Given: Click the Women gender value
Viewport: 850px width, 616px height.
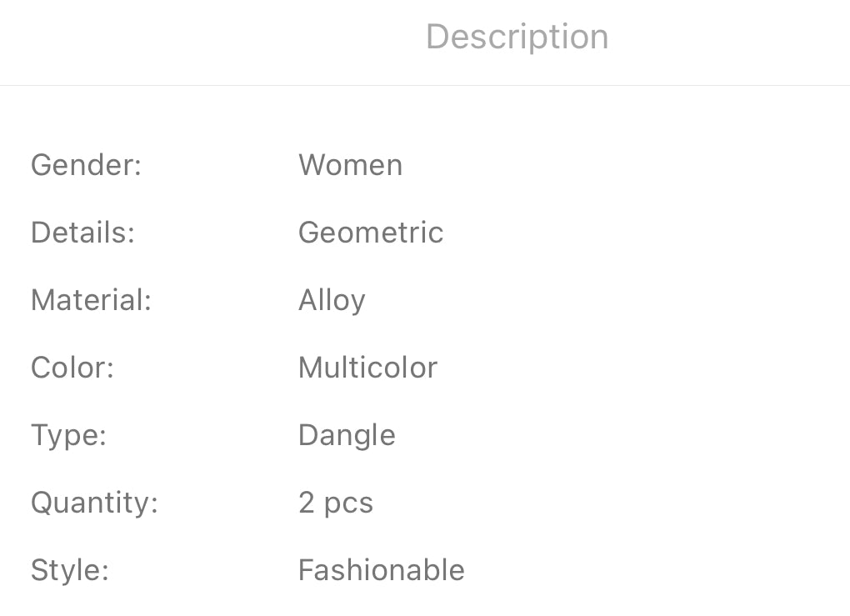Looking at the screenshot, I should click(x=350, y=165).
